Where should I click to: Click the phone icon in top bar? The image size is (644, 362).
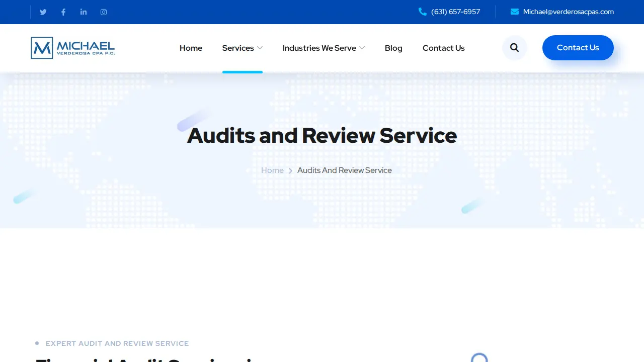pos(423,12)
